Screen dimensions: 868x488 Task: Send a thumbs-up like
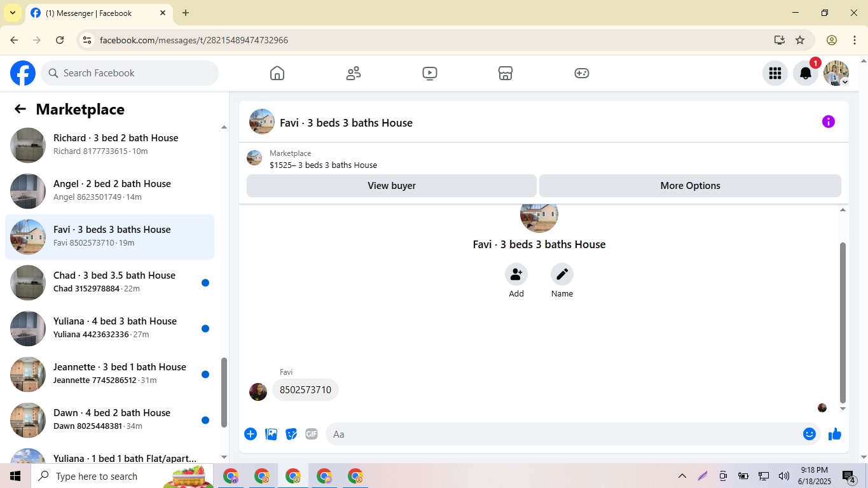coord(835,434)
